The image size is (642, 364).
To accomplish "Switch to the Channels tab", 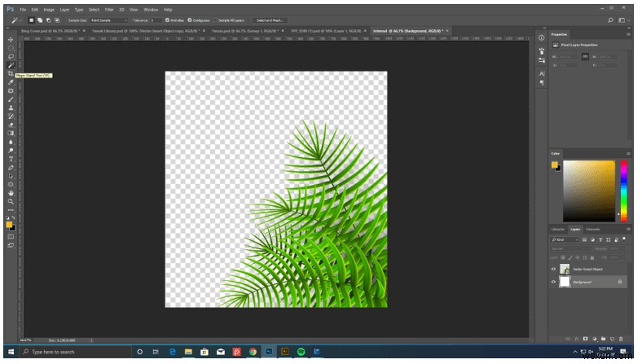I will tap(593, 229).
